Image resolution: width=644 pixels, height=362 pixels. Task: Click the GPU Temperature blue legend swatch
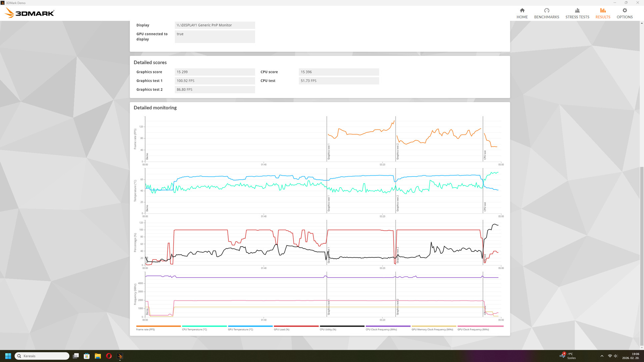250,326
